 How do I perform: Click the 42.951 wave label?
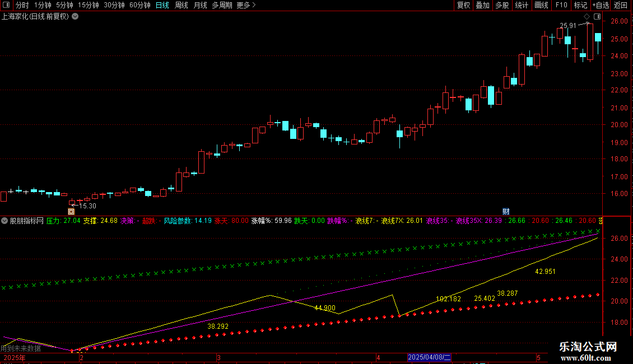[546, 272]
